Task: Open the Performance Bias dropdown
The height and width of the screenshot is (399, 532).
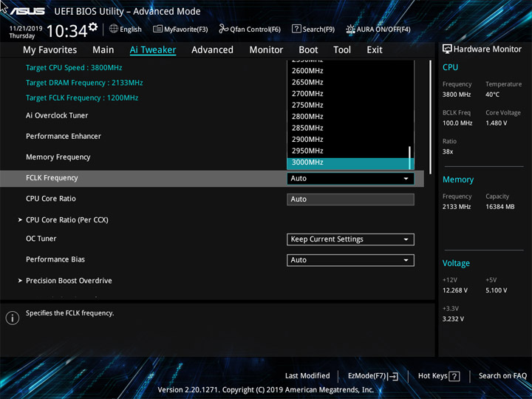Action: [x=350, y=260]
